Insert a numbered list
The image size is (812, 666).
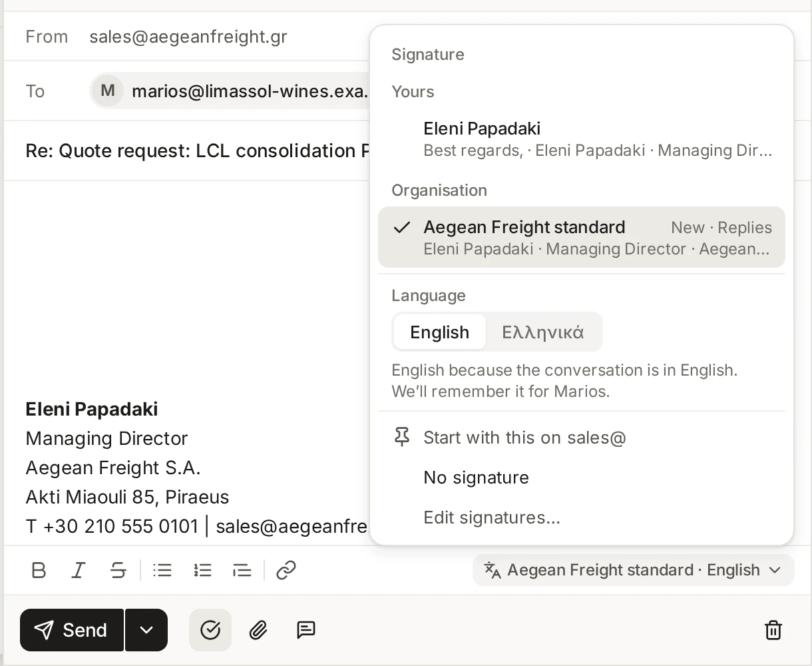(x=202, y=570)
